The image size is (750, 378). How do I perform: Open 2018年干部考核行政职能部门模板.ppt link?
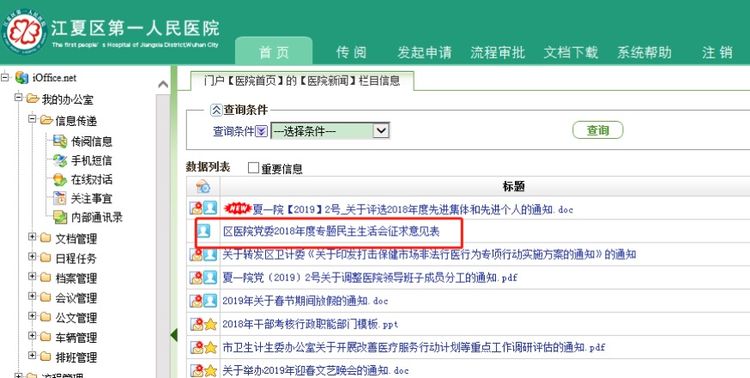[310, 324]
